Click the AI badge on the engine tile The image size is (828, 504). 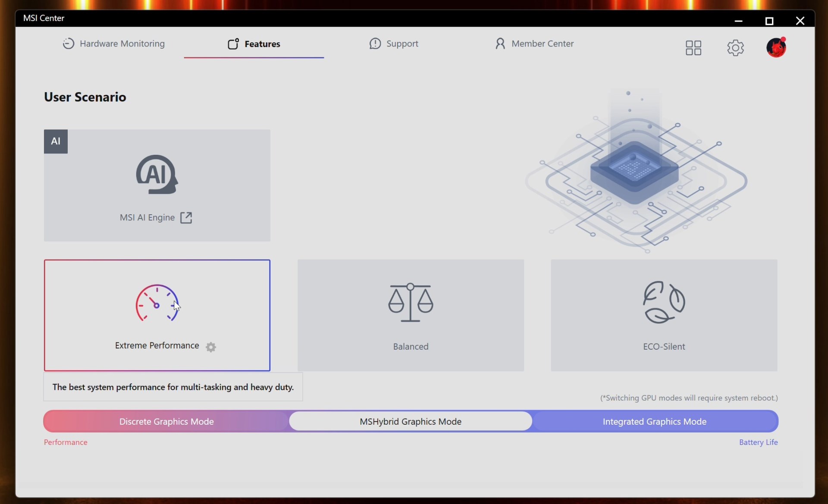click(x=56, y=141)
